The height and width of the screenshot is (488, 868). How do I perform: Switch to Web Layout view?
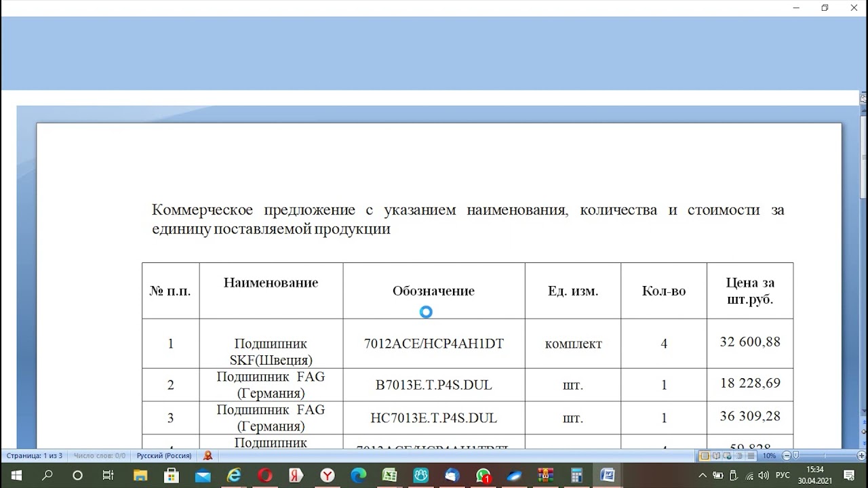coord(727,455)
